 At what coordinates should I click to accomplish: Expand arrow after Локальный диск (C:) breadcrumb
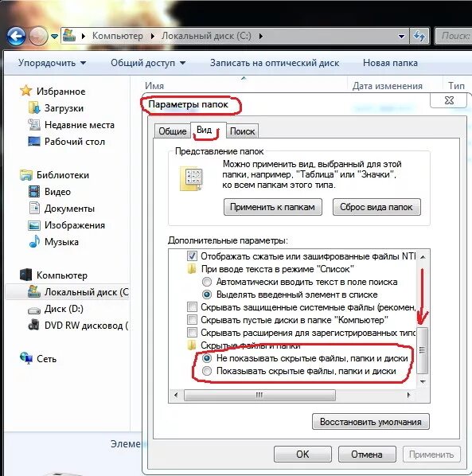pos(261,36)
